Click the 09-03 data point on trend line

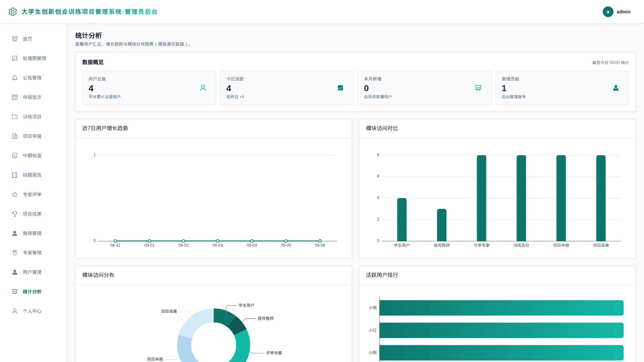218,241
